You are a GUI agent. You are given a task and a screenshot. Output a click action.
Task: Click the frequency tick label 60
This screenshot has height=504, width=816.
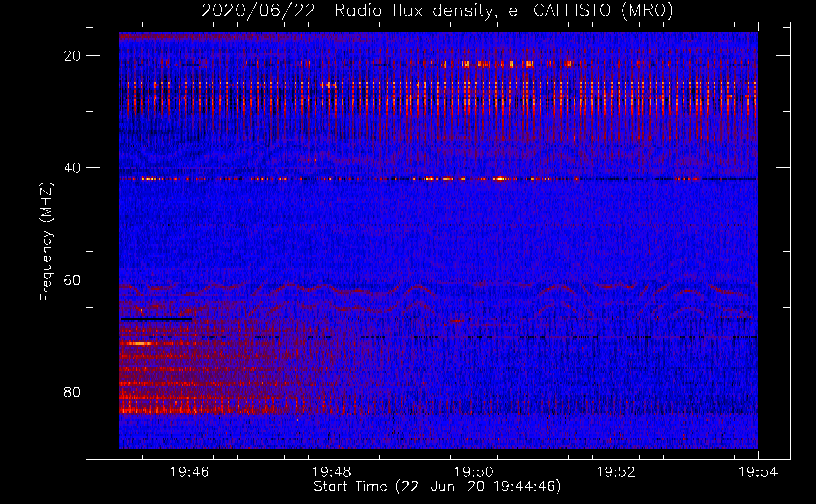tap(72, 280)
